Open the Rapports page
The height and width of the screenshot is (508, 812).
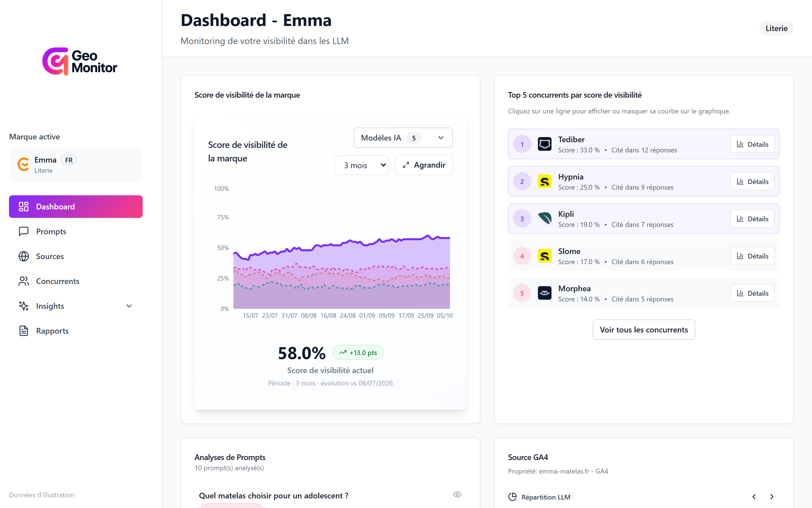coord(76,331)
